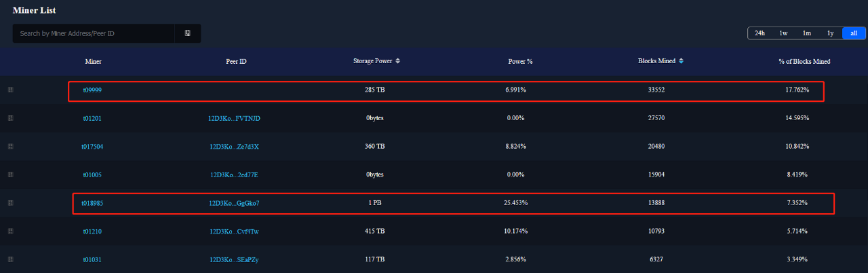Click the row icon beside t01005
868x273 pixels.
tap(11, 175)
